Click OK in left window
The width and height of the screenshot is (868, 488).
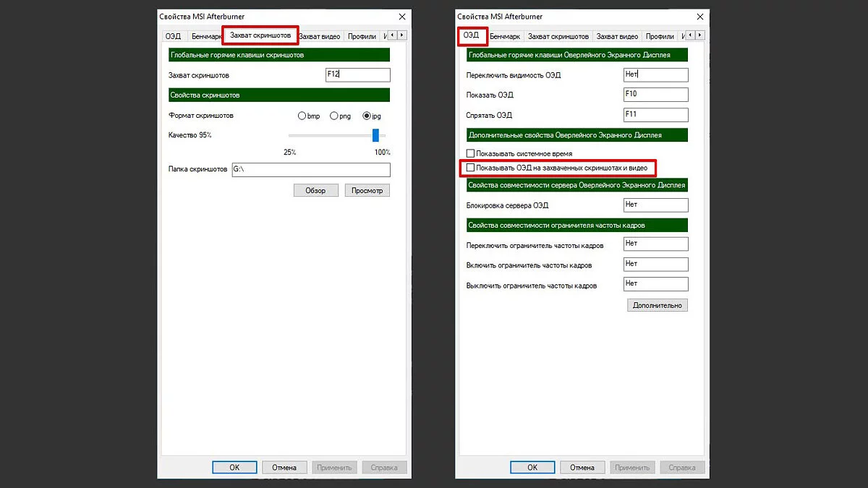tap(234, 467)
